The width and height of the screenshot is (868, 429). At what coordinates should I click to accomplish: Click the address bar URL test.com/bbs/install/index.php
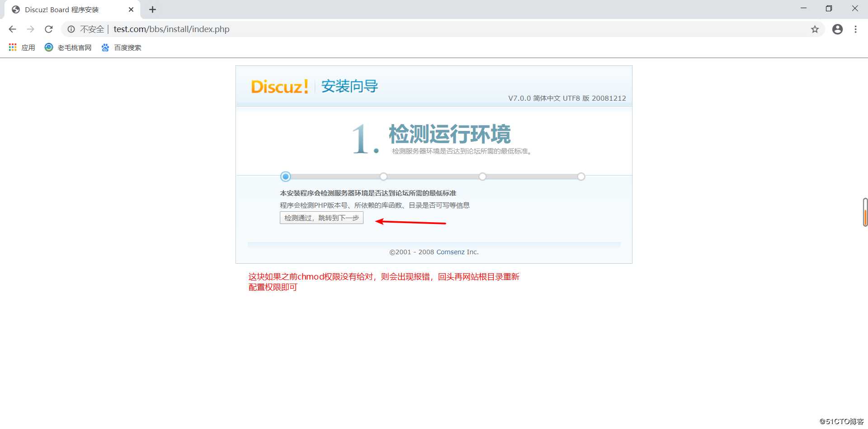coord(171,29)
